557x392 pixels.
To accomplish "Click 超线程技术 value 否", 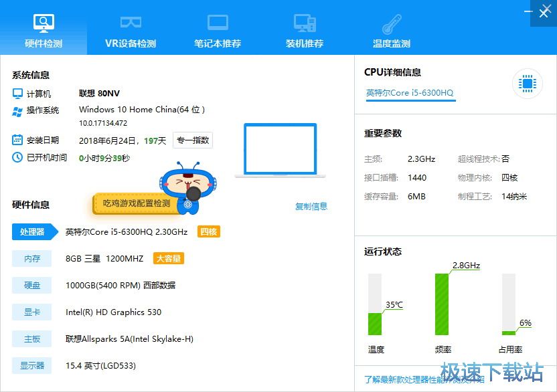I will 505,159.
